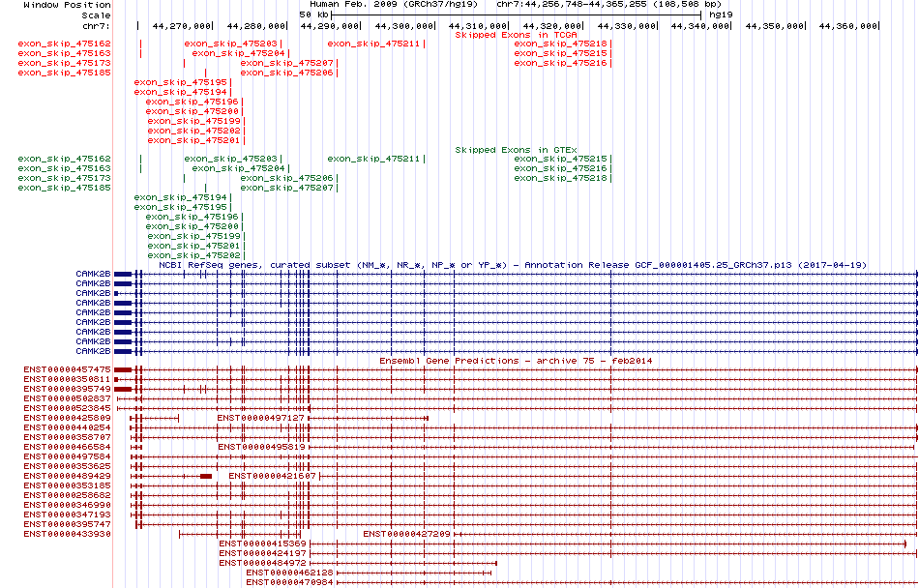The image size is (919, 588).
Task: Open transcript ENST00000415369
Action: (262, 544)
